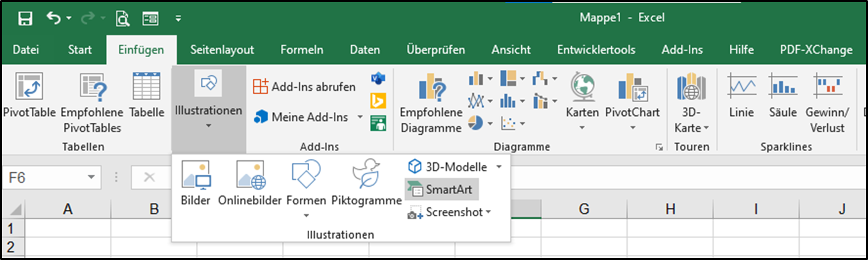Insert a Tabelle from the ribbon
868x260 pixels.
[x=146, y=101]
